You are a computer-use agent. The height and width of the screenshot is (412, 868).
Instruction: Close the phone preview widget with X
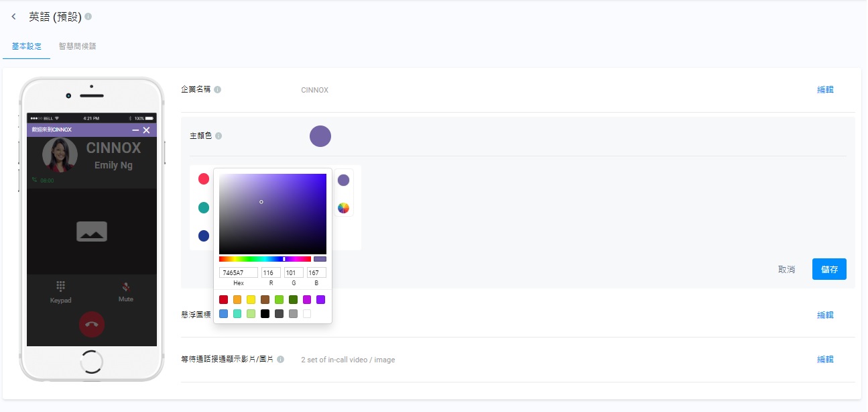[147, 130]
